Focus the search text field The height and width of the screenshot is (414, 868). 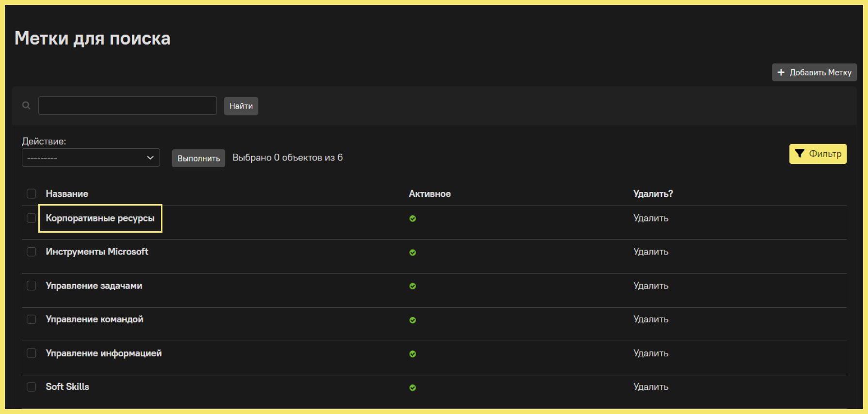point(128,106)
